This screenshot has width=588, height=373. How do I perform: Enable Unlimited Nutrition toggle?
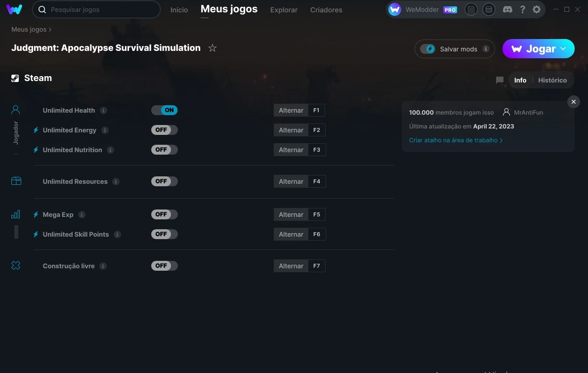[164, 150]
